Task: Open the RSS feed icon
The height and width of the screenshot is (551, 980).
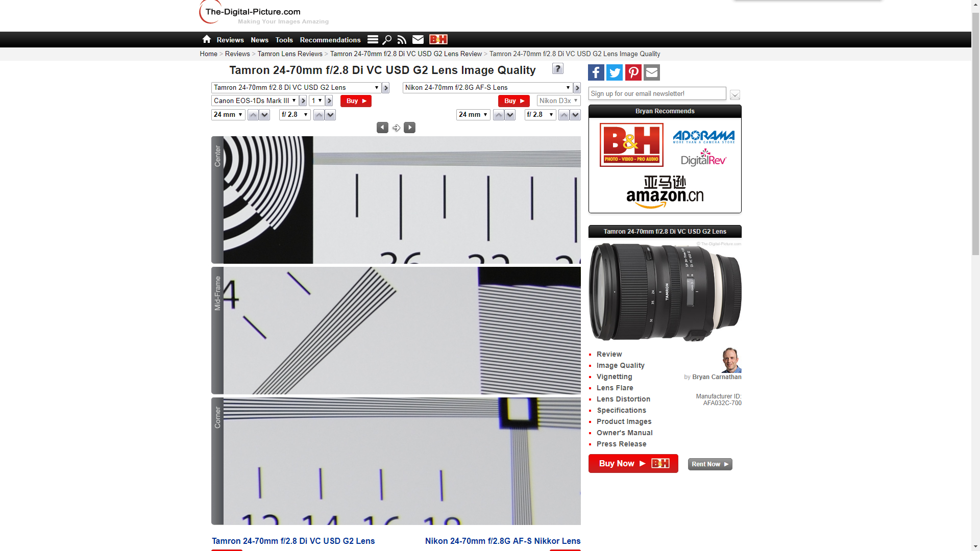Action: pyautogui.click(x=402, y=39)
